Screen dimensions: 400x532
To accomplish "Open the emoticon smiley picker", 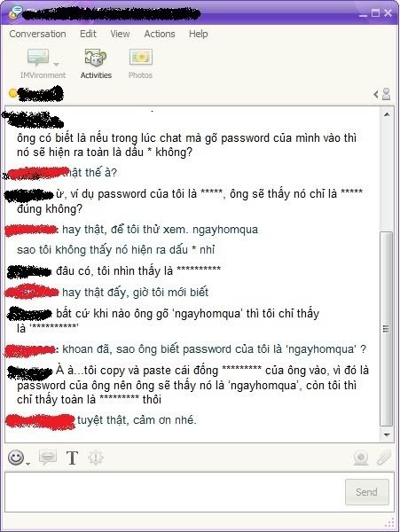I will point(16,458).
